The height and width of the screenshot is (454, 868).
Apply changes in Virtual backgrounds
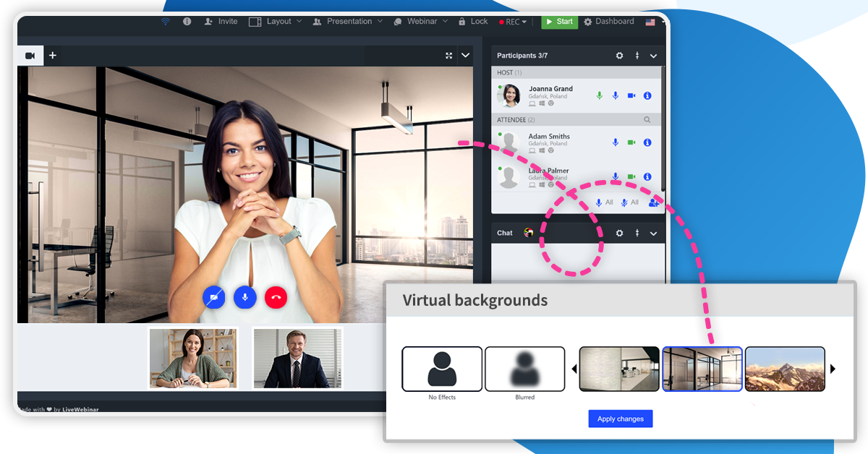pyautogui.click(x=620, y=419)
